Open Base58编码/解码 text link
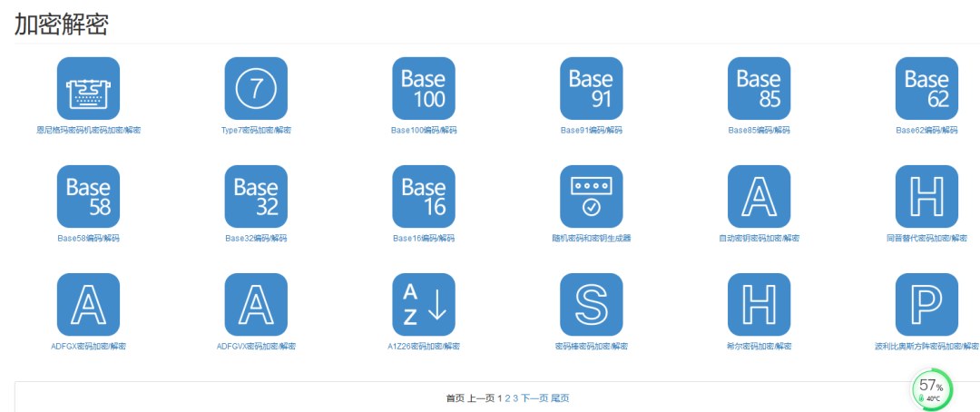 pos(88,238)
